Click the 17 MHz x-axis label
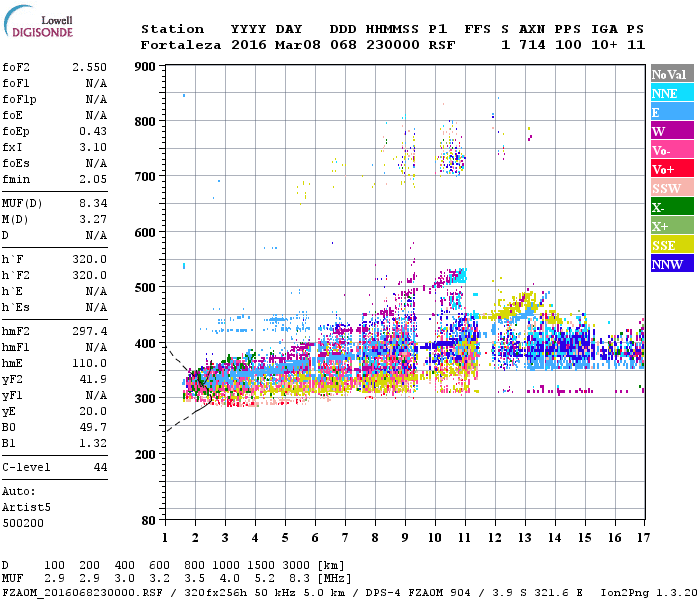Viewport: 700px width, 600px height. point(643,538)
